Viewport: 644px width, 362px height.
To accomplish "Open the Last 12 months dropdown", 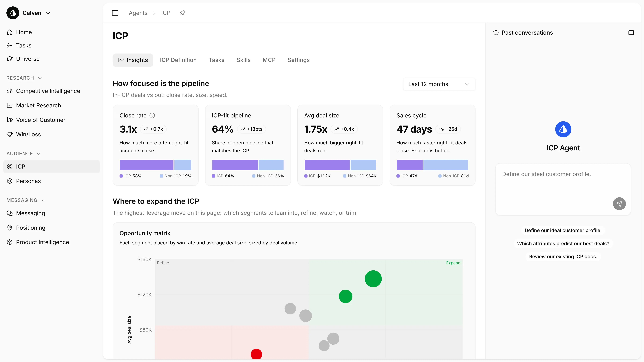I will pyautogui.click(x=439, y=84).
